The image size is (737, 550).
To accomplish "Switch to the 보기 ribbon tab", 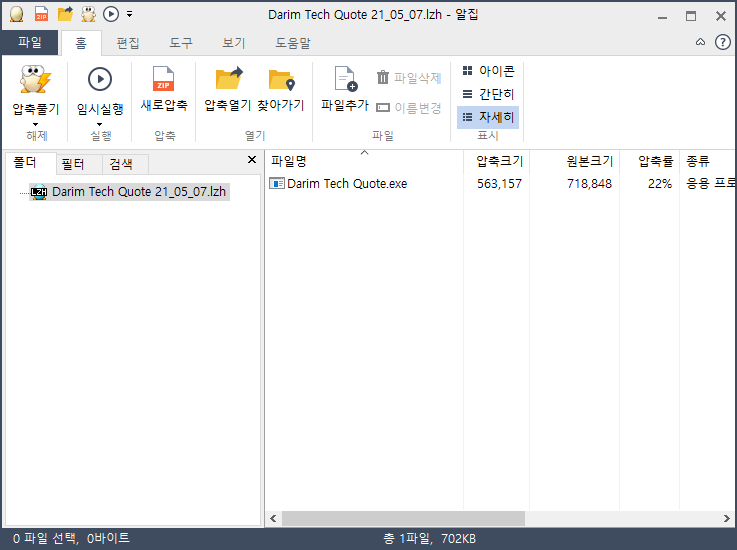I will tap(234, 43).
